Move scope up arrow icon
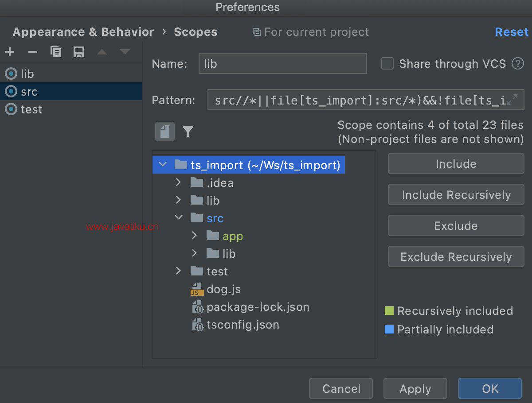 [102, 52]
